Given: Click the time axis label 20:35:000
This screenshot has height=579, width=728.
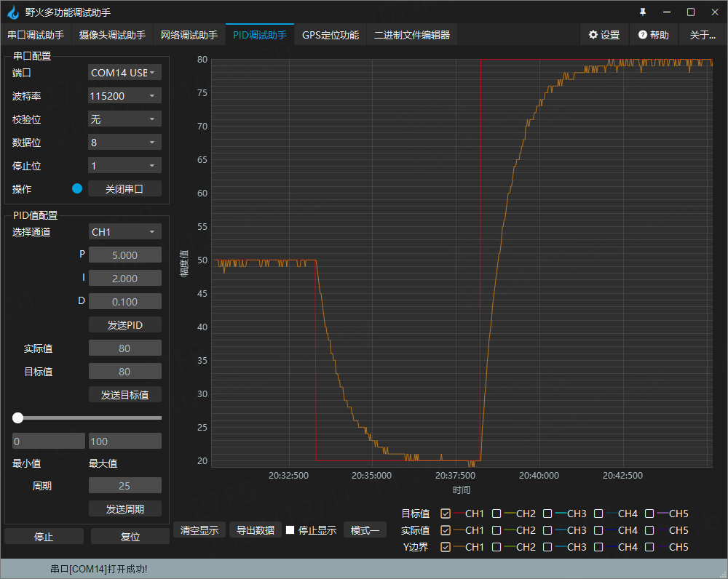Looking at the screenshot, I should click(371, 476).
